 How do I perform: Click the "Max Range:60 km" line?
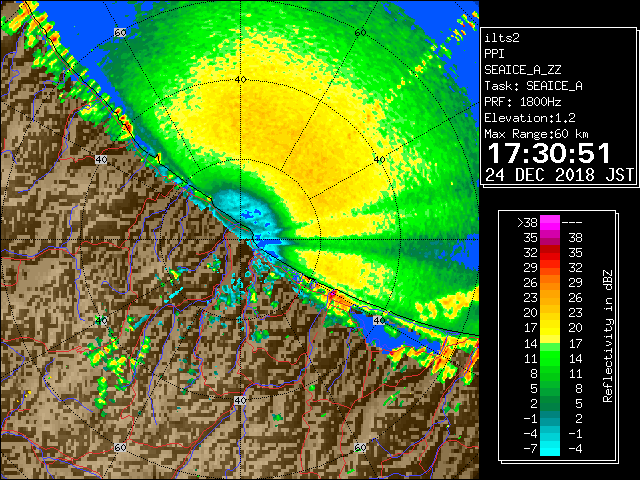(536, 134)
